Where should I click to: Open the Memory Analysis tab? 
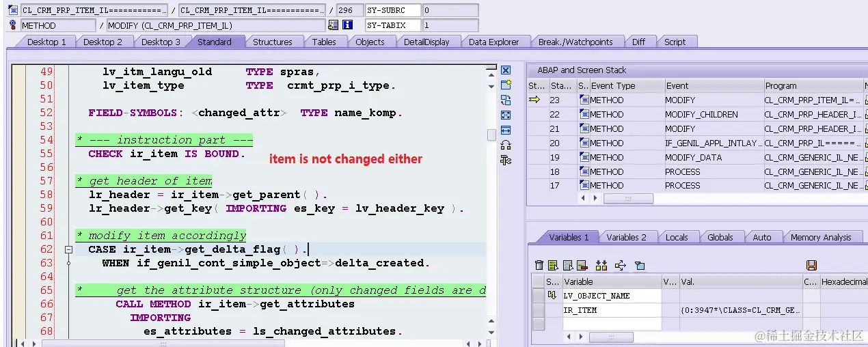(821, 237)
